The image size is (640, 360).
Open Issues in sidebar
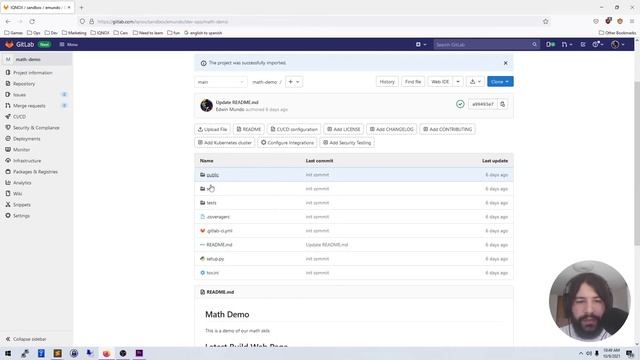(x=20, y=95)
